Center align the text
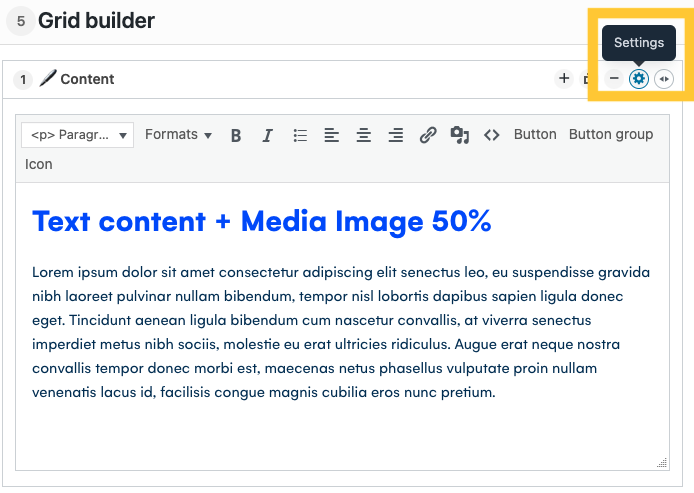Image resolution: width=694 pixels, height=493 pixels. (x=364, y=135)
